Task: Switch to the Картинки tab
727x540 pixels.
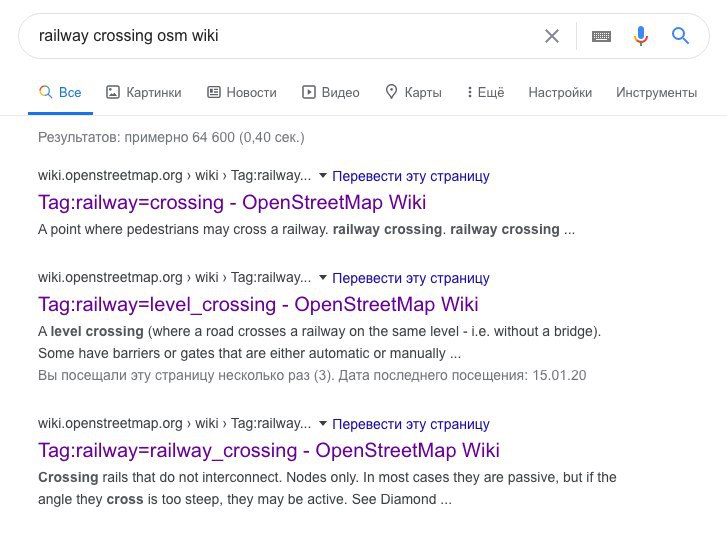Action: pos(144,92)
